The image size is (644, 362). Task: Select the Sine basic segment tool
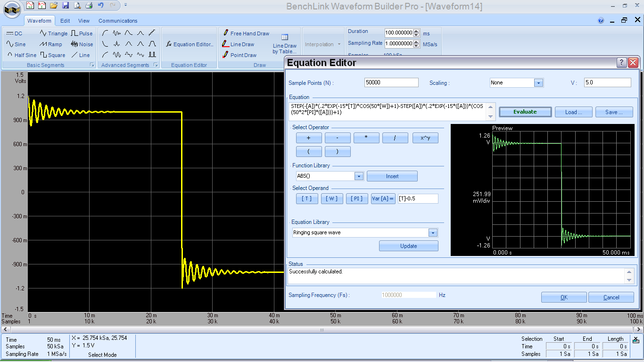[x=17, y=44]
